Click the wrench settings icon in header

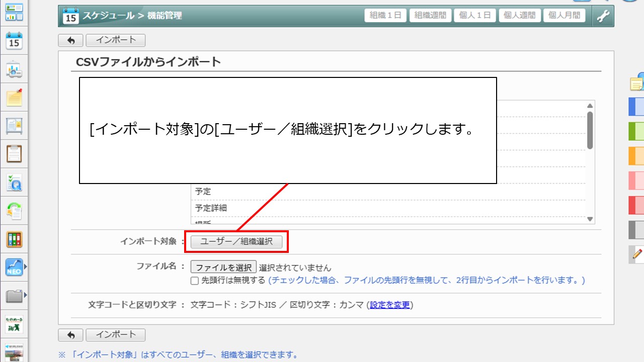point(603,16)
